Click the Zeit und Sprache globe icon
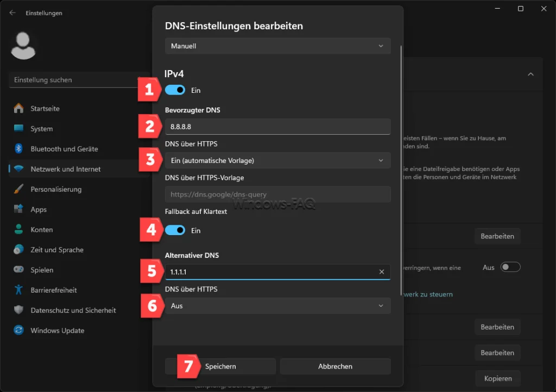Image resolution: width=556 pixels, height=392 pixels. click(x=18, y=250)
